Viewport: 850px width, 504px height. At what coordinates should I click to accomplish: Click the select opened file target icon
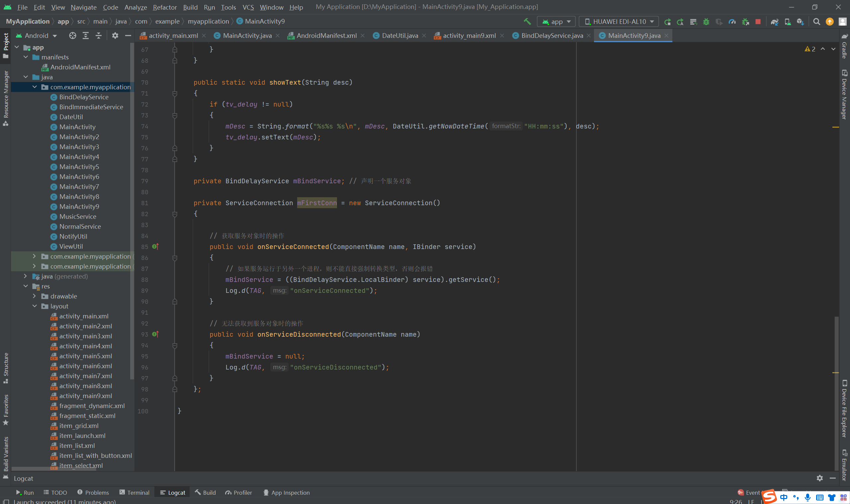coord(72,35)
